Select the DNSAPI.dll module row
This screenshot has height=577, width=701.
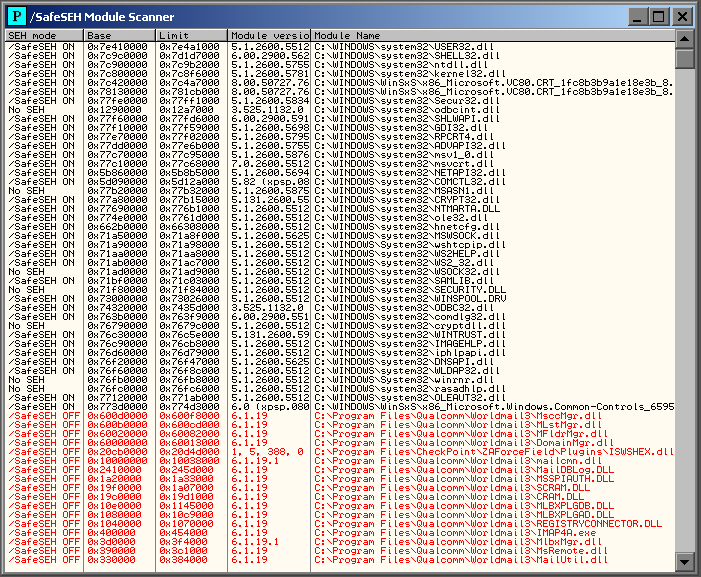click(340, 362)
